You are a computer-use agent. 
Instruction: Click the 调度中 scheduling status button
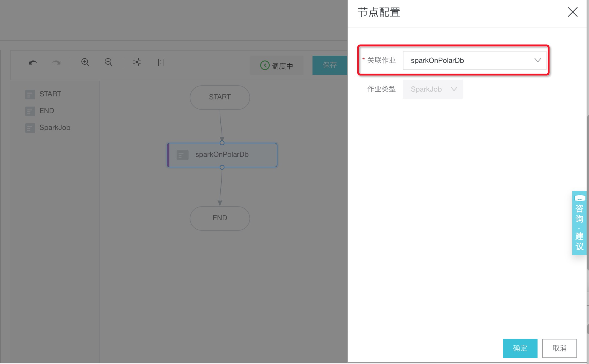pyautogui.click(x=277, y=66)
